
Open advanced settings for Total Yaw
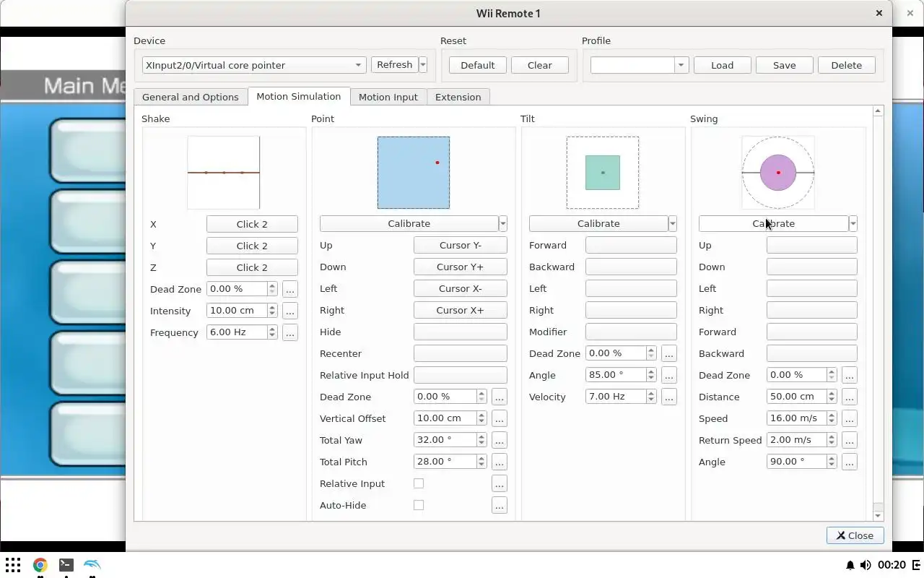[500, 440]
